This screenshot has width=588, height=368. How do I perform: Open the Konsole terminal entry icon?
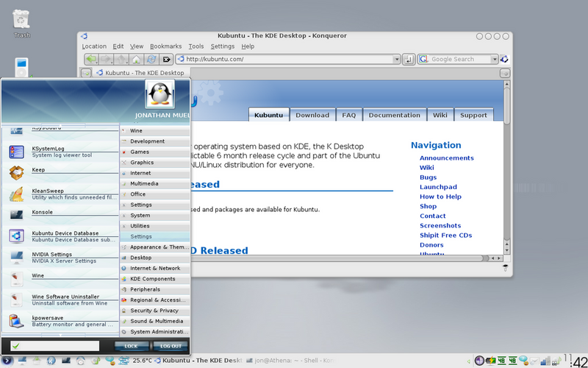(16, 215)
